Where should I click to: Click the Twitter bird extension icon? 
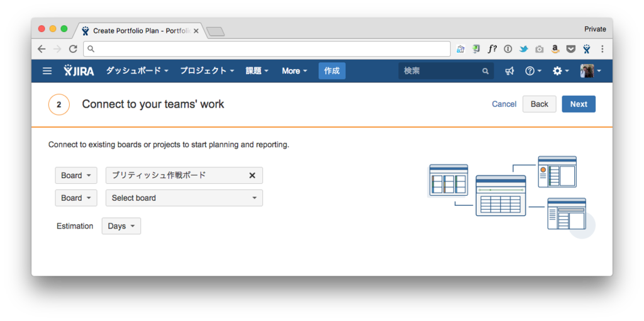(x=523, y=49)
